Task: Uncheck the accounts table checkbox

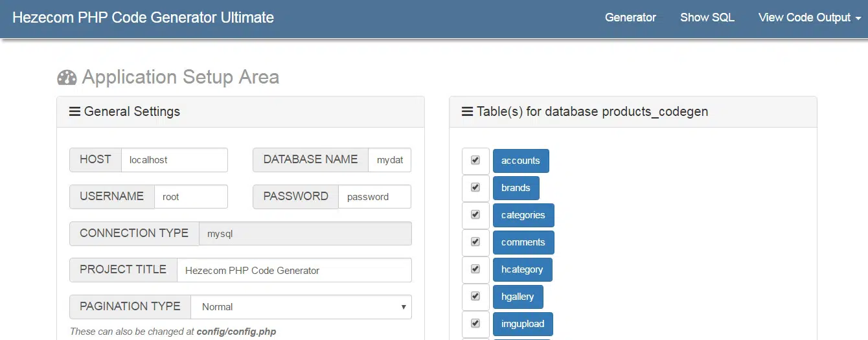Action: [475, 160]
